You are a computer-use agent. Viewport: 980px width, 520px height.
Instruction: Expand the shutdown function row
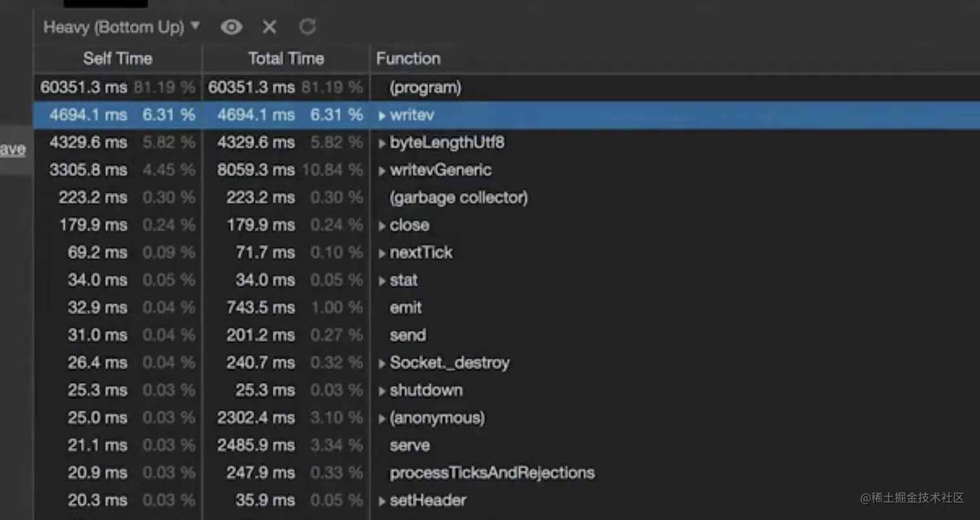point(382,391)
